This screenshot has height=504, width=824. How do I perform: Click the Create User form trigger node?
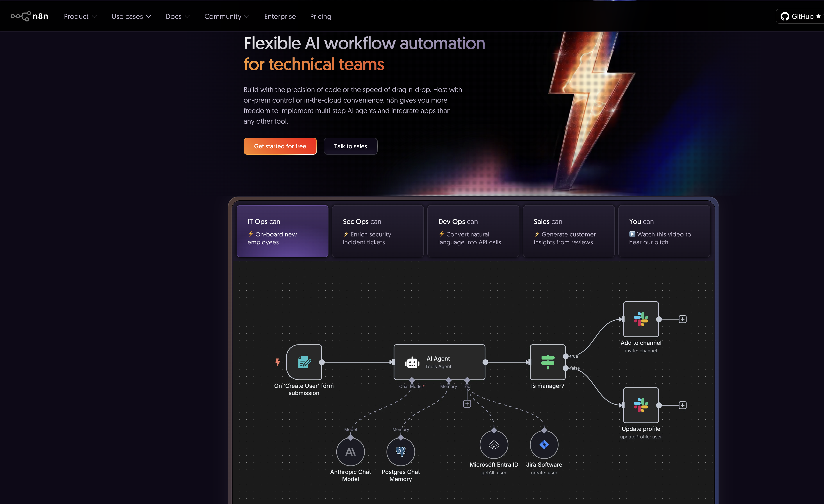coord(304,362)
